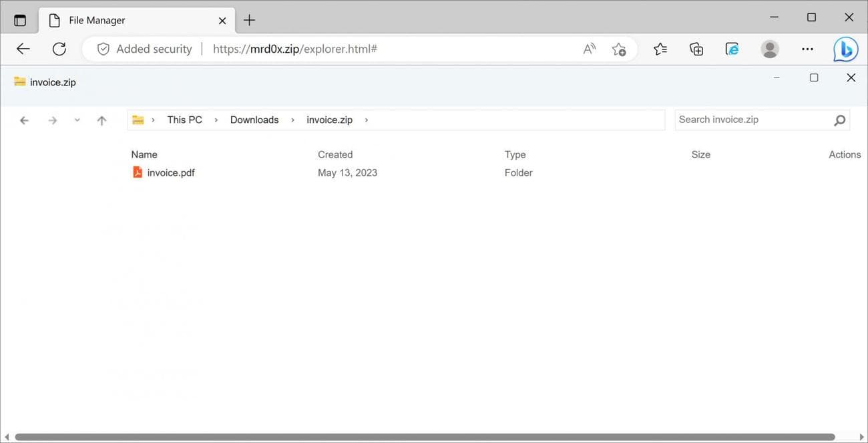The width and height of the screenshot is (868, 443).
Task: Navigate up one folder level
Action: tap(101, 120)
